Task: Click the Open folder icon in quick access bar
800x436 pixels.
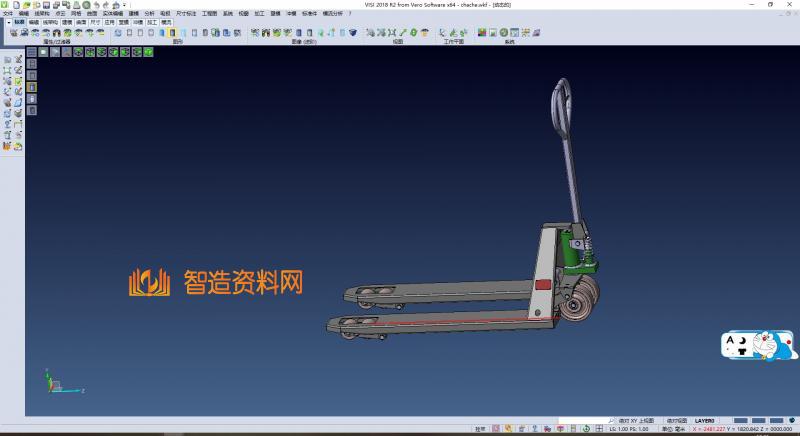Action: click(x=27, y=5)
